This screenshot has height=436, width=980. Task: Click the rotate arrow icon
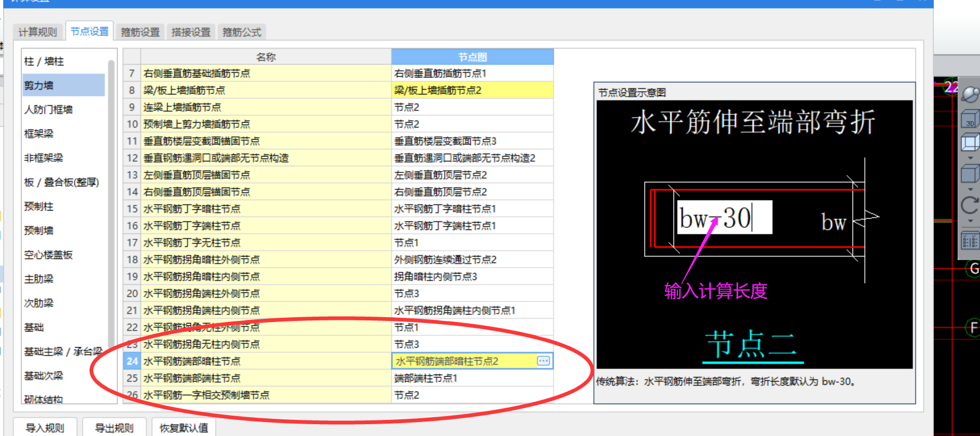tap(970, 205)
